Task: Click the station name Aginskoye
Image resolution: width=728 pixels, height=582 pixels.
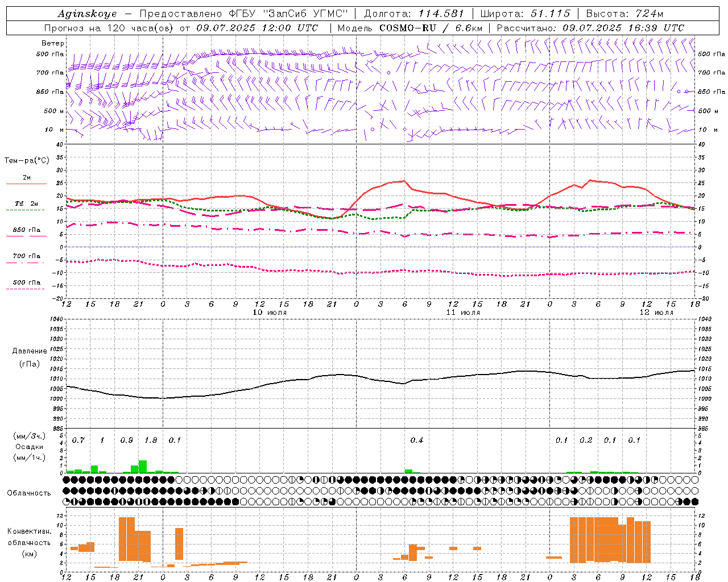Action: [x=87, y=14]
